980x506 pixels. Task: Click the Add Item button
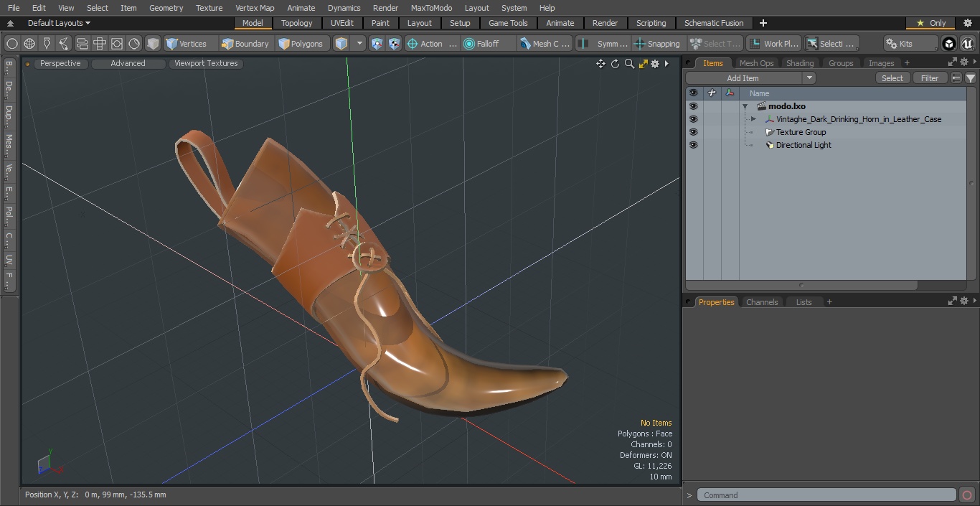(743, 78)
